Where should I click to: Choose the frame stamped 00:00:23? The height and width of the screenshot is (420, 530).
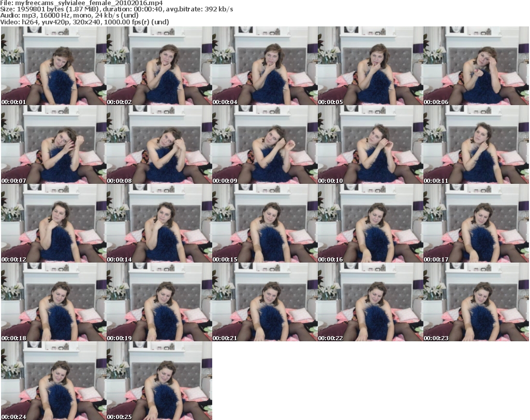476,302
